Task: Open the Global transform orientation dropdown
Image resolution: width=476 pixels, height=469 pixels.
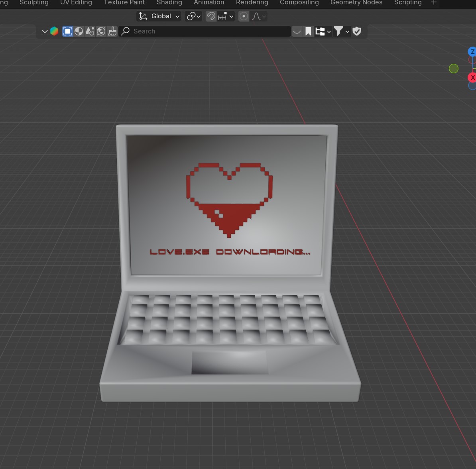Action: [159, 16]
